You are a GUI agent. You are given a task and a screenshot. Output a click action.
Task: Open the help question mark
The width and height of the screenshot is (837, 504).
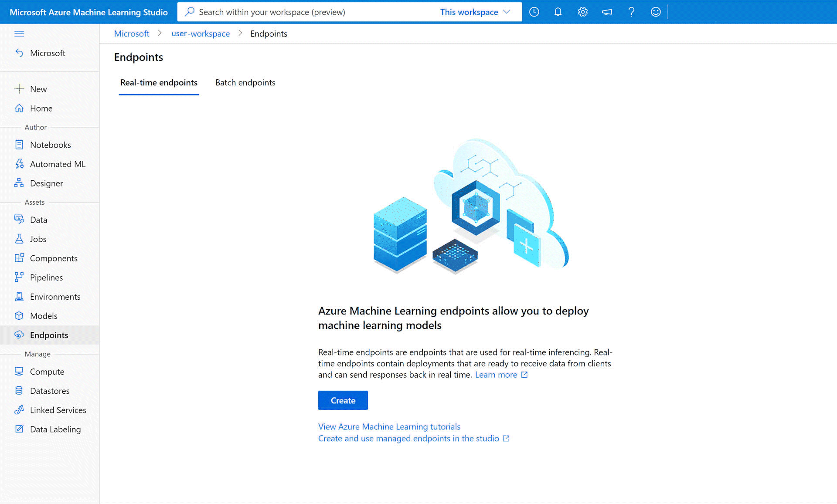(x=631, y=12)
